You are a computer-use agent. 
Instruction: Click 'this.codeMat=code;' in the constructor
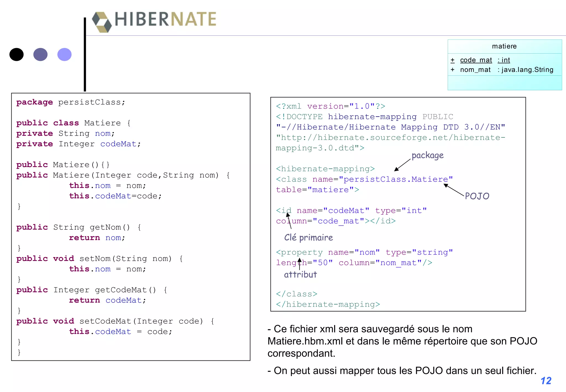click(115, 196)
